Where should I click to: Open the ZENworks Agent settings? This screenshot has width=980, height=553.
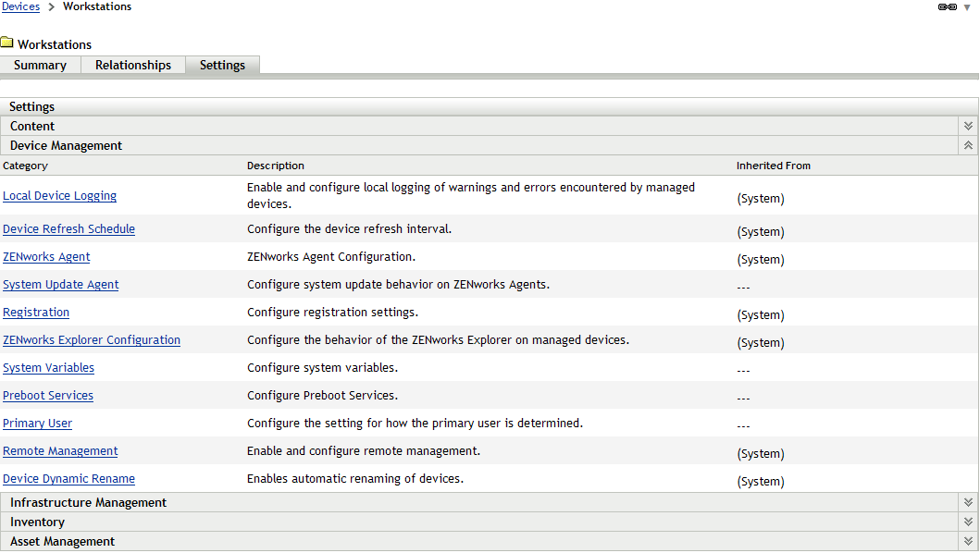tap(45, 256)
